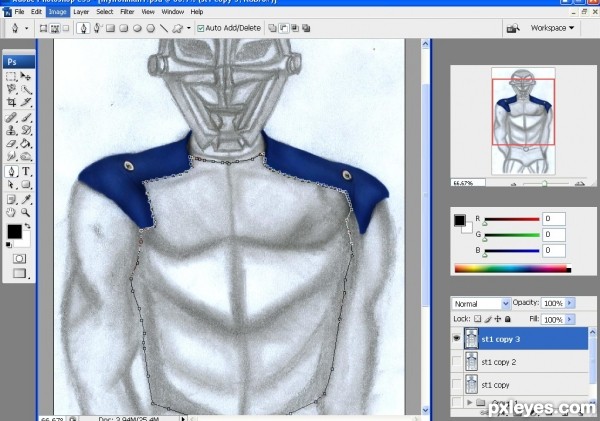600x421 pixels.
Task: Select the Healing Brush tool
Action: pyautogui.click(x=11, y=117)
